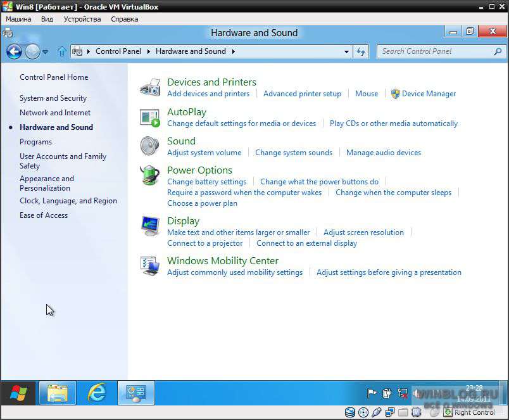509x420 pixels.
Task: Click the network tray icon with red X
Action: pos(403,393)
